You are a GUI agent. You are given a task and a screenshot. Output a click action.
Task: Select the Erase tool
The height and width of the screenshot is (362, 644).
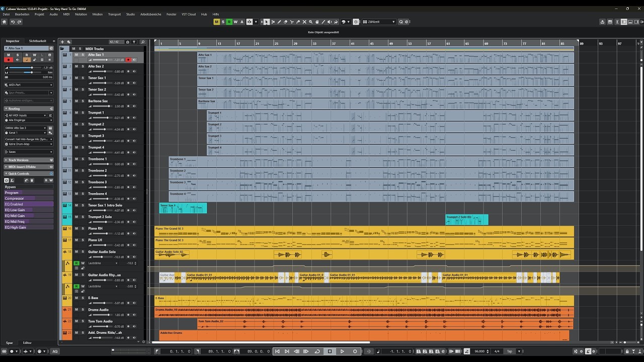point(285,22)
